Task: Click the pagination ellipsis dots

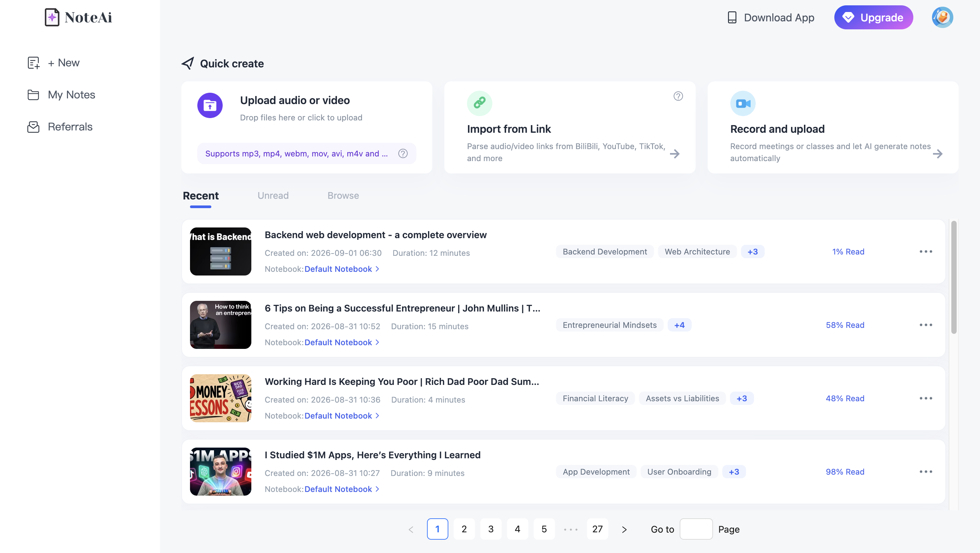Action: point(571,529)
